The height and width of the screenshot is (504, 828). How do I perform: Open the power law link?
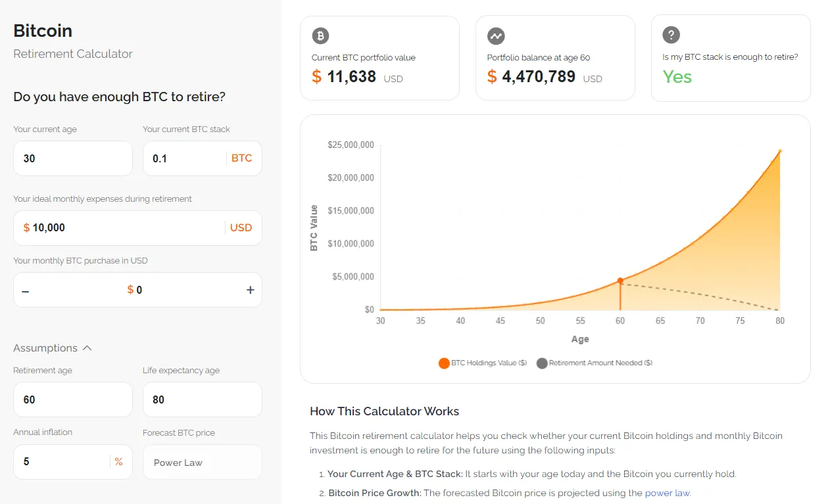click(x=668, y=493)
